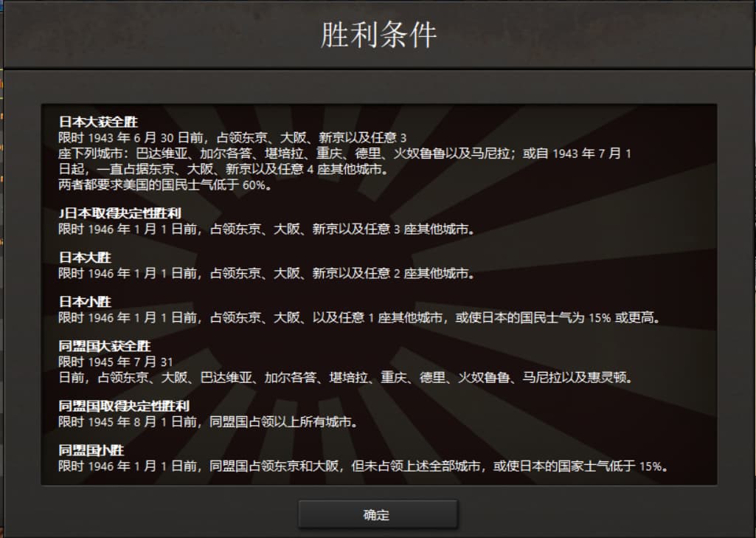Click the 日本小胜 heading
756x538 pixels.
pos(85,302)
